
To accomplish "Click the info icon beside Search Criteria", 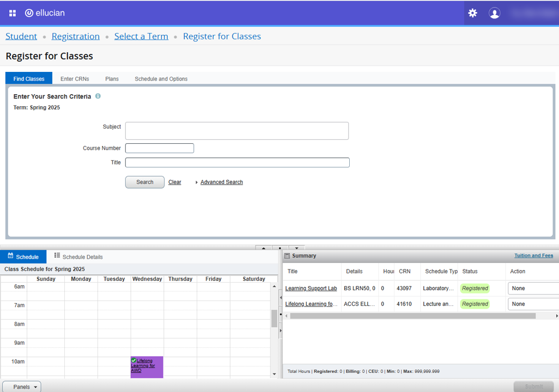I will [x=98, y=96].
